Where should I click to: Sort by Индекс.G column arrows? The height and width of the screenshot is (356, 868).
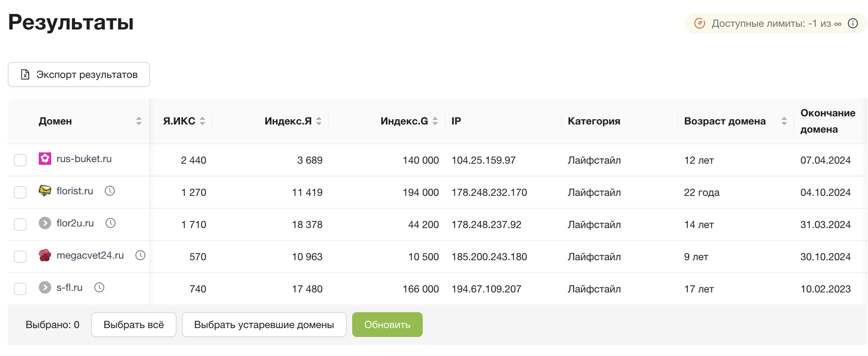(435, 121)
